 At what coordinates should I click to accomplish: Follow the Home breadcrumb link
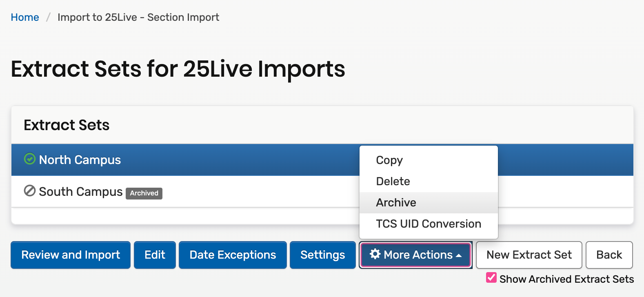click(25, 17)
